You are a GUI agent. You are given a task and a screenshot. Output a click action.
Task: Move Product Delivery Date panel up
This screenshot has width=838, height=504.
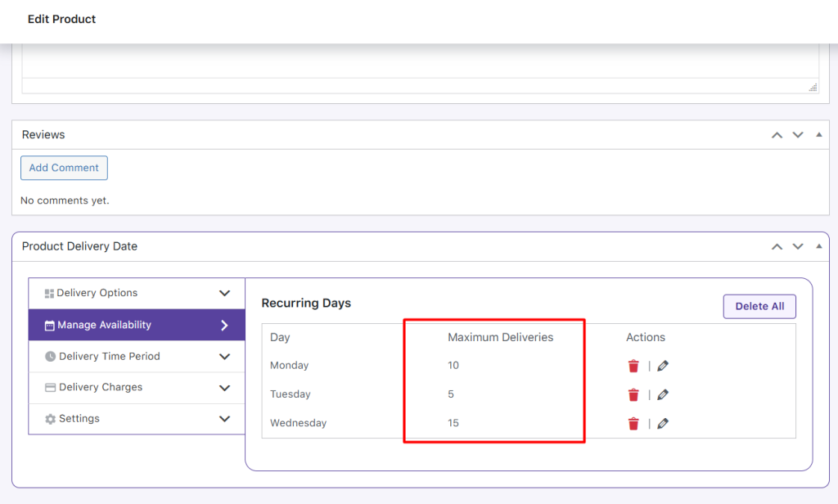pyautogui.click(x=777, y=246)
